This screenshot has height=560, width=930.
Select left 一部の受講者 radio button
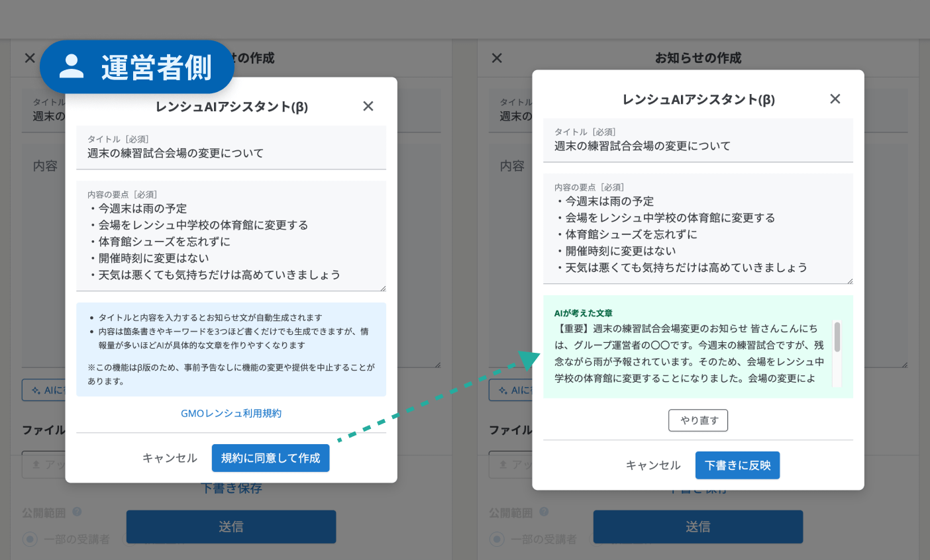point(30,539)
